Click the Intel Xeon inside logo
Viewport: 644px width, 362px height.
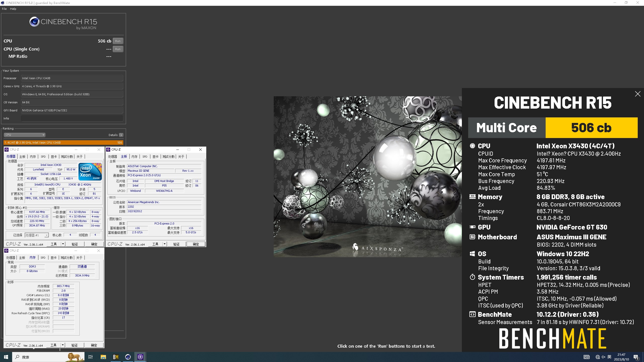tap(90, 172)
